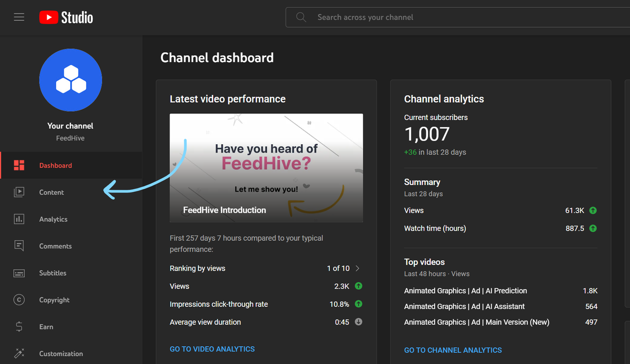Click the YouTube Studio logo

coord(65,17)
